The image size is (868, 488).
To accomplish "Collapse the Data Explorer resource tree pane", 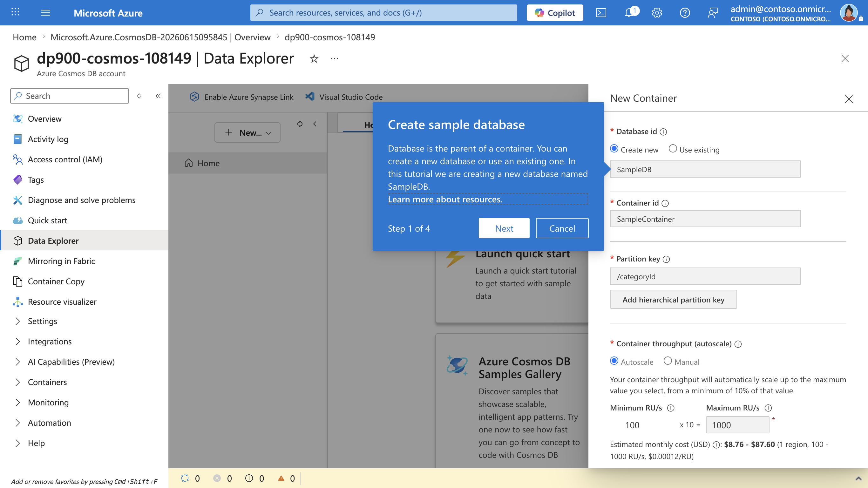I will coord(315,124).
